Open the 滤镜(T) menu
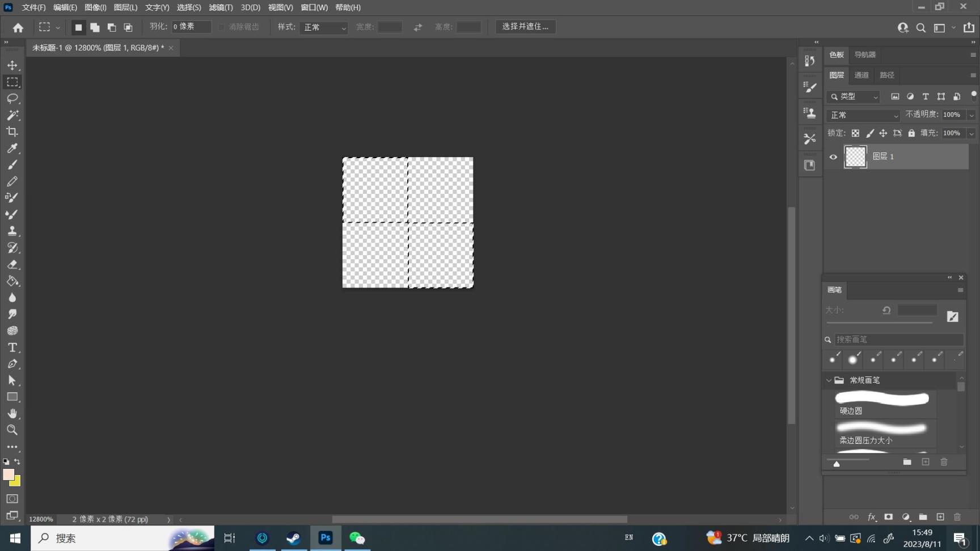980x551 pixels. [x=221, y=7]
